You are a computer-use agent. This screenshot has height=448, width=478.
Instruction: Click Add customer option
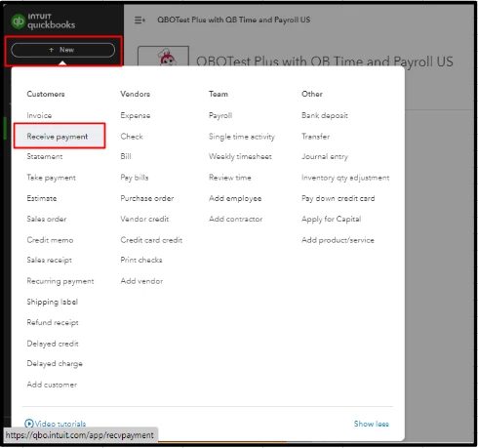click(x=52, y=385)
